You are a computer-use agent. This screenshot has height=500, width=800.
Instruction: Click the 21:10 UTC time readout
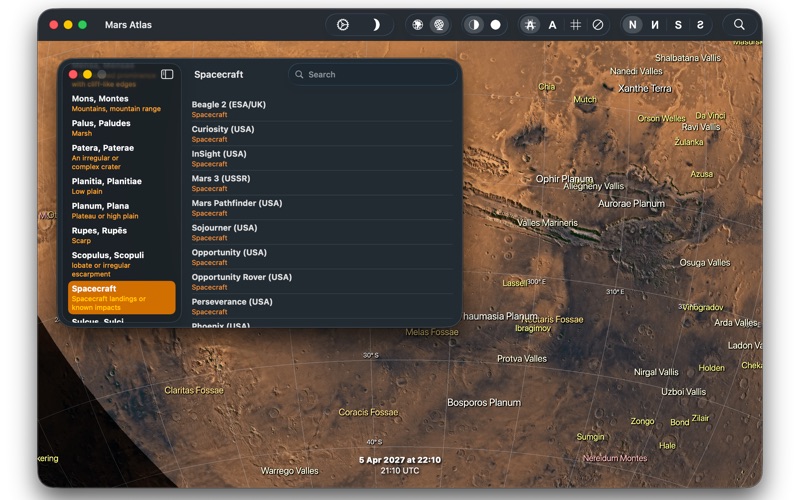point(399,470)
